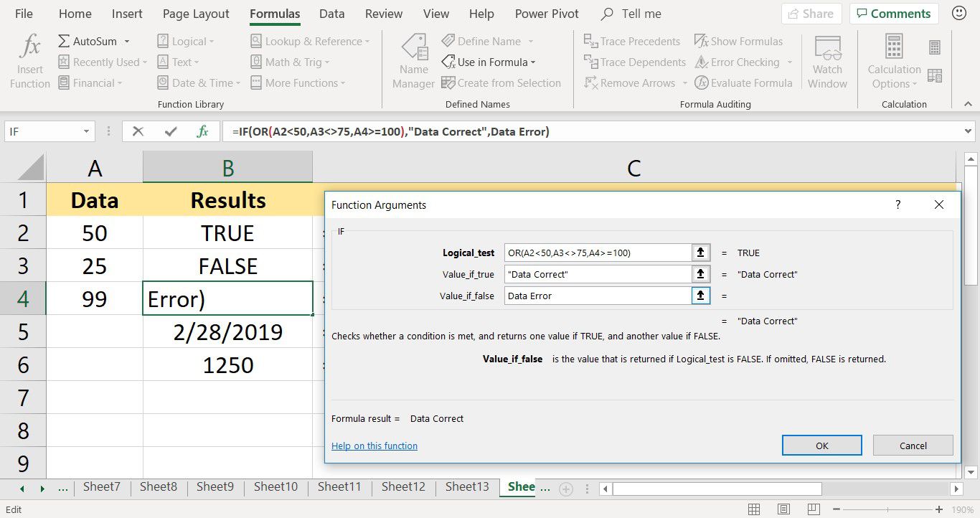Click Evaluate Formula
Viewport: 980px width, 518px height.
(x=743, y=83)
